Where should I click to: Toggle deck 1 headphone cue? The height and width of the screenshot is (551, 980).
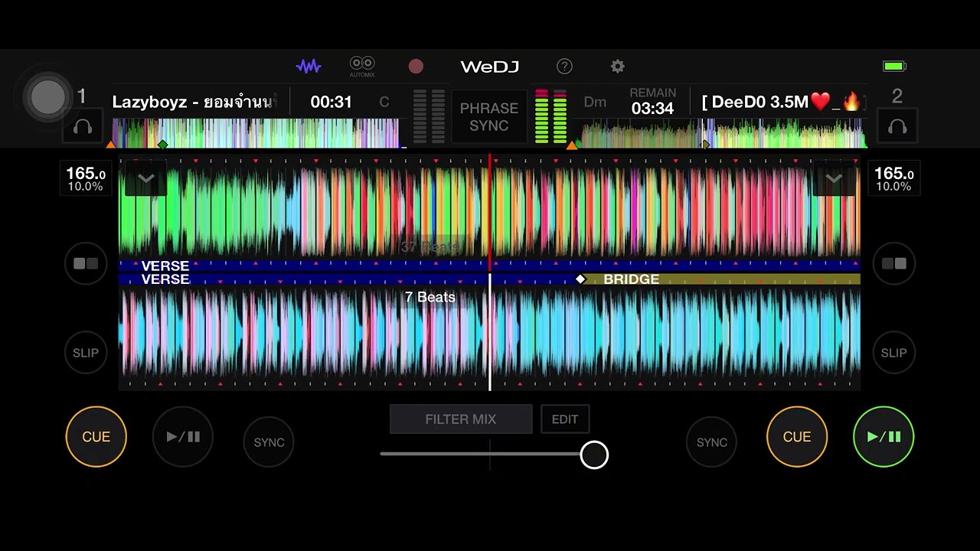point(83,127)
